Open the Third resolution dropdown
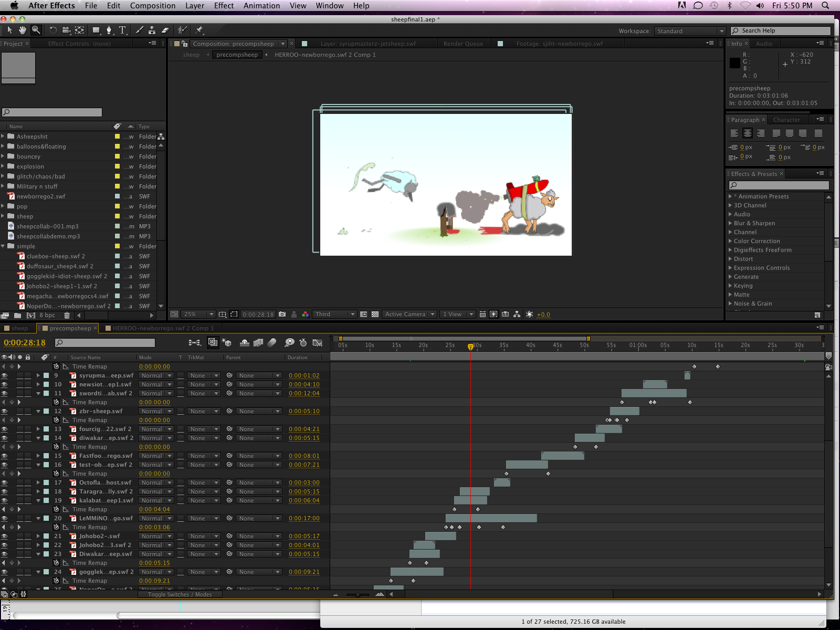This screenshot has height=630, width=840. [x=334, y=314]
